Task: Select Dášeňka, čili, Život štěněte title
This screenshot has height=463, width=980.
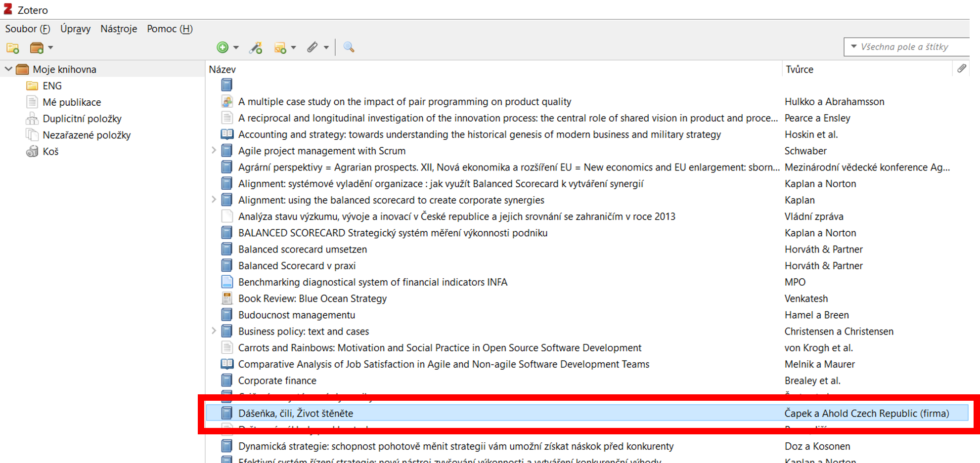Action: pos(296,413)
